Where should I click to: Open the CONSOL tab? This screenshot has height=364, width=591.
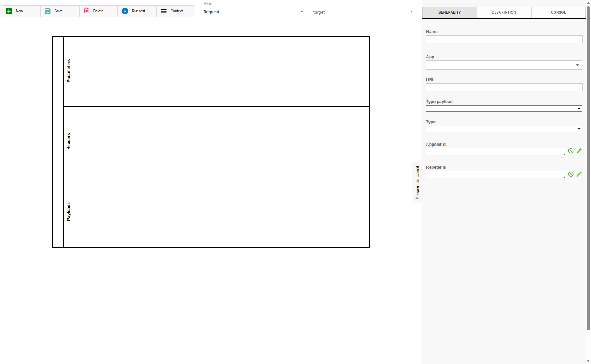pyautogui.click(x=558, y=12)
